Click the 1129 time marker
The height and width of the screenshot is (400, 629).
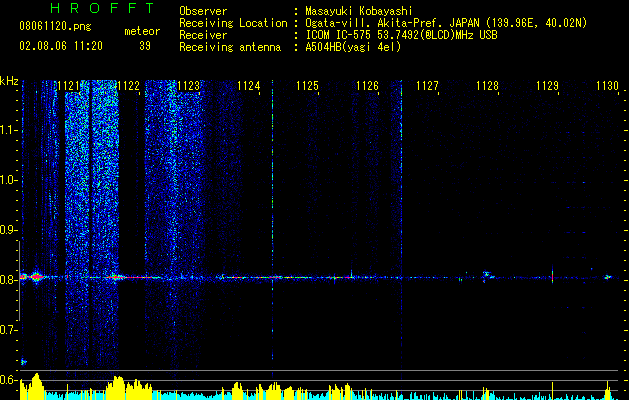547,86
